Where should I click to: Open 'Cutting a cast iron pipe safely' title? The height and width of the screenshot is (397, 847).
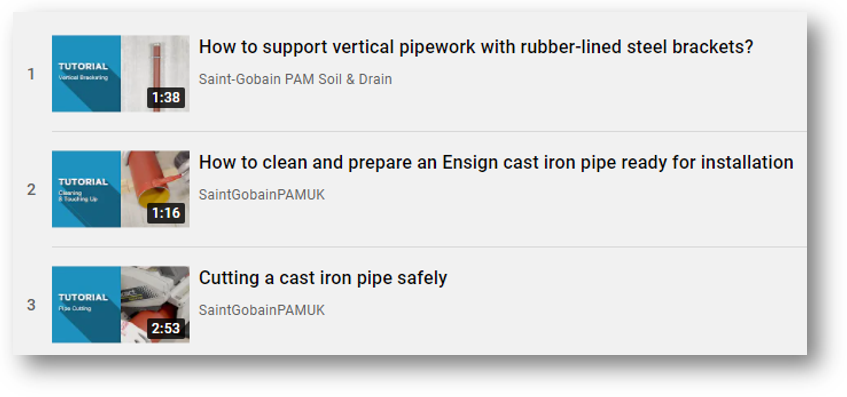323,278
